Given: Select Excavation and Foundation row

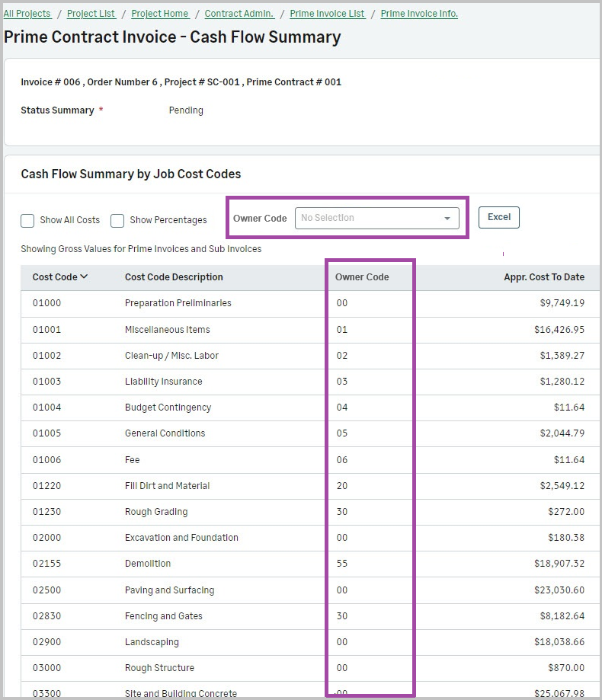Looking at the screenshot, I should click(181, 538).
